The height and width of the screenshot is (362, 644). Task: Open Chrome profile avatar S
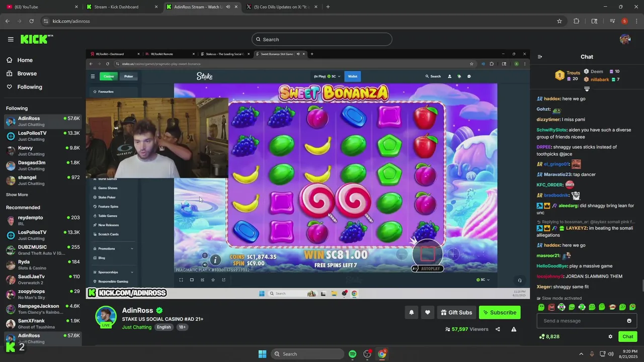624,21
